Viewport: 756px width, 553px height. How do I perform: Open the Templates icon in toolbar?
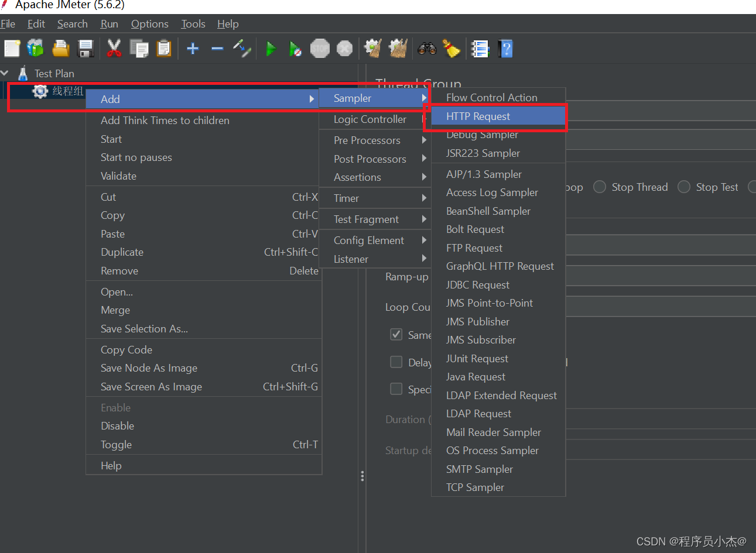pyautogui.click(x=36, y=49)
